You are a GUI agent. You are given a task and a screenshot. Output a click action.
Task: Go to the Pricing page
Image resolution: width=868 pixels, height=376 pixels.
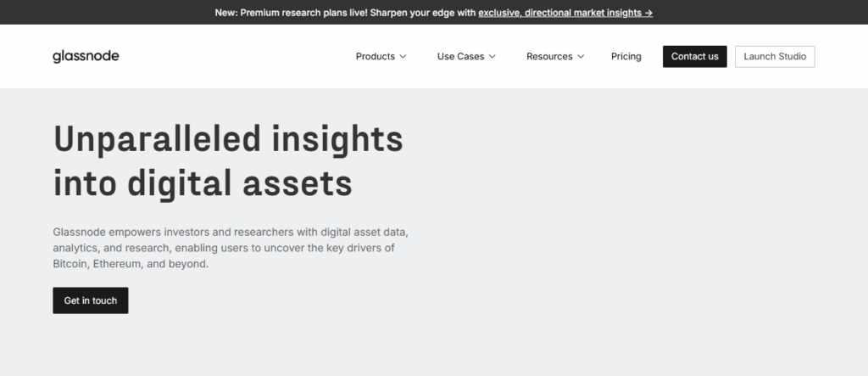(626, 57)
